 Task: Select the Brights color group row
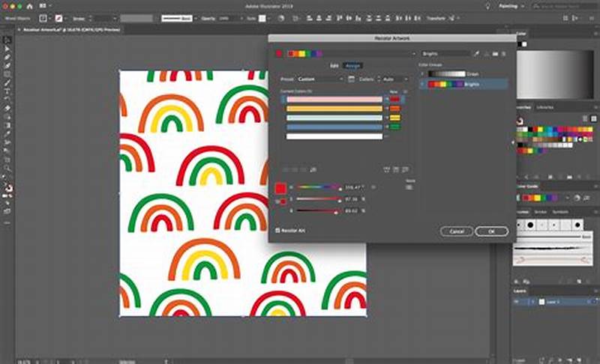pyautogui.click(x=463, y=84)
